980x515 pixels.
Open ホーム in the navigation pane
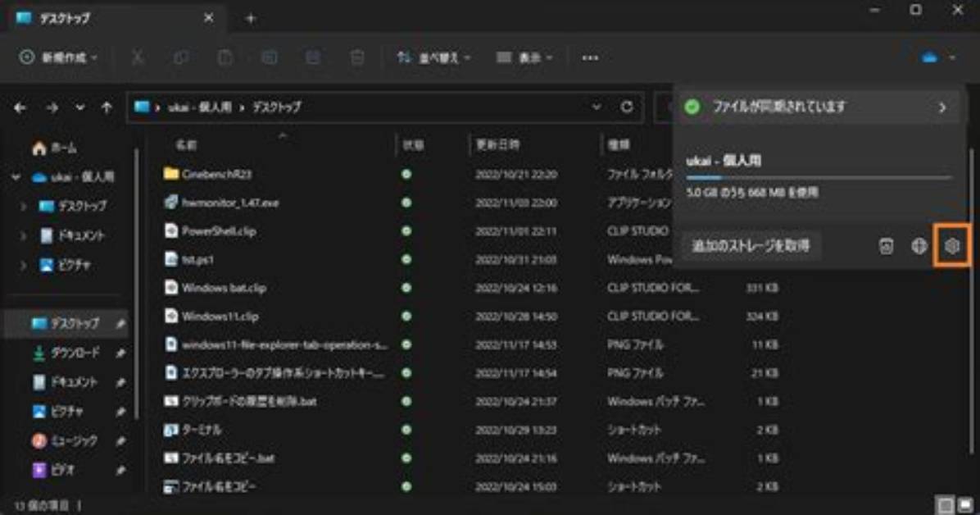[54, 148]
